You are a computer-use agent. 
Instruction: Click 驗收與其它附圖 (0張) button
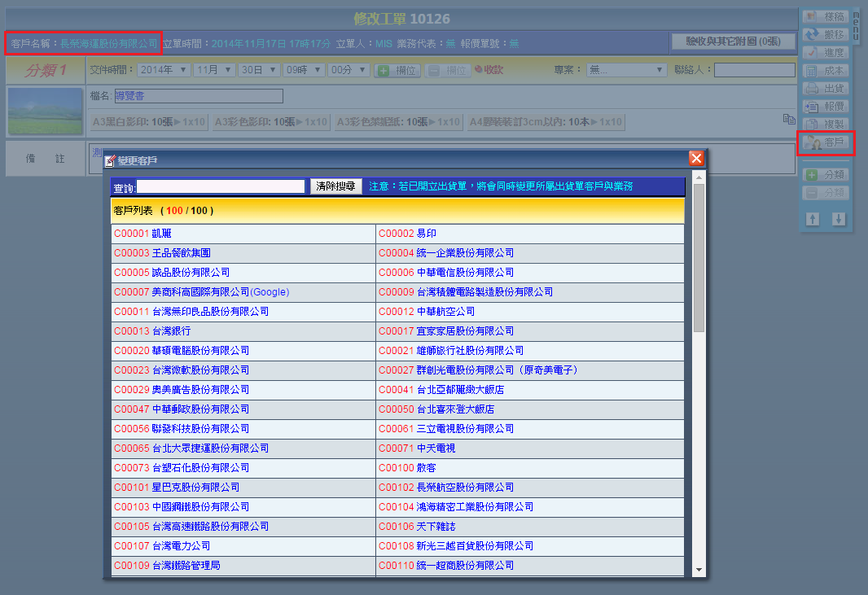tap(733, 42)
